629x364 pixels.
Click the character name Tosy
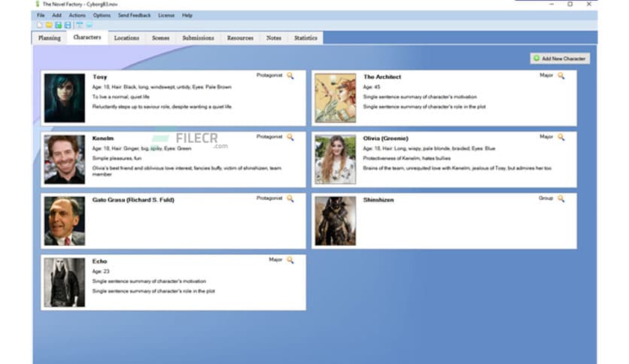point(100,77)
